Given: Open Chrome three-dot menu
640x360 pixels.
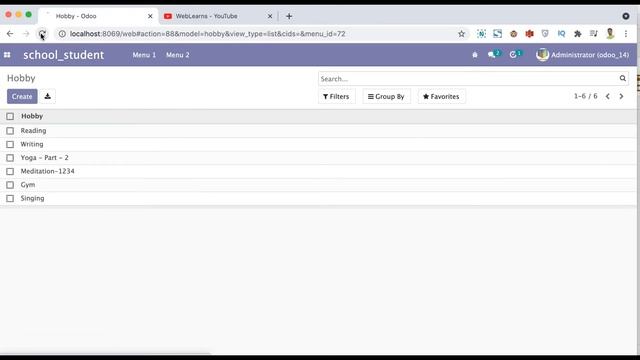Looking at the screenshot, I should 626,34.
